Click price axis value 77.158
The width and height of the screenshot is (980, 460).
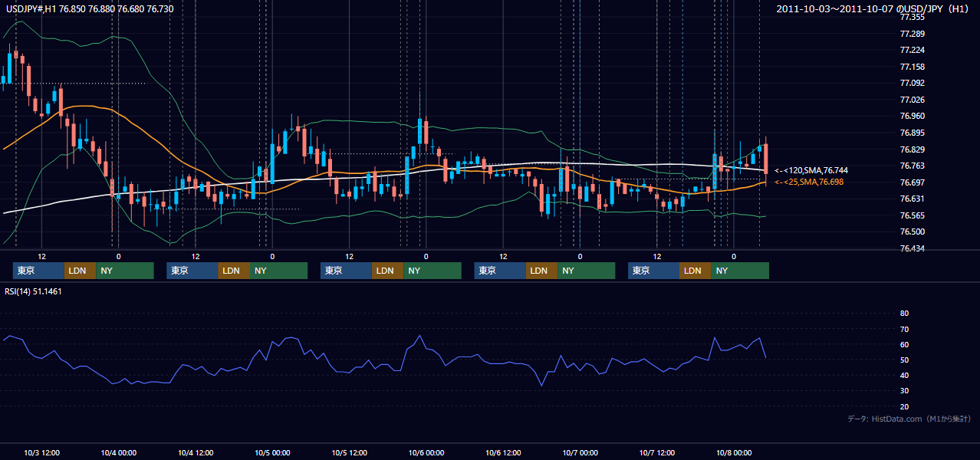tap(911, 67)
